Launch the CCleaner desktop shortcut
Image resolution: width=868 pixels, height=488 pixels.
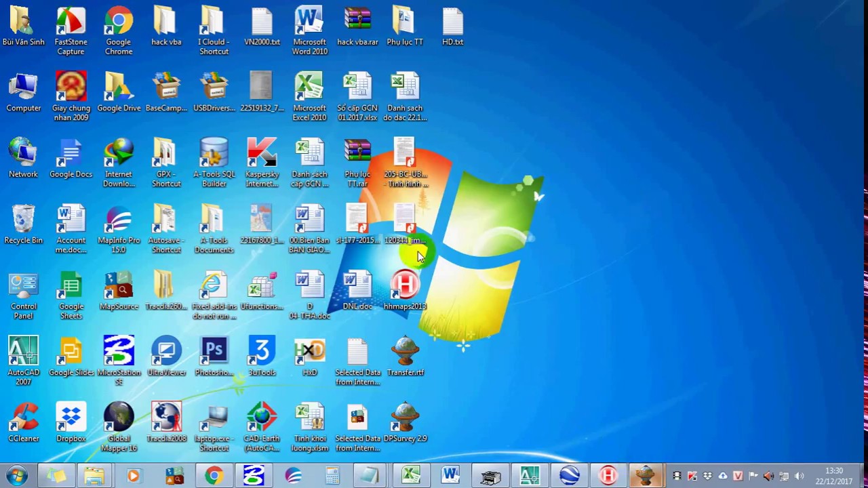point(24,422)
